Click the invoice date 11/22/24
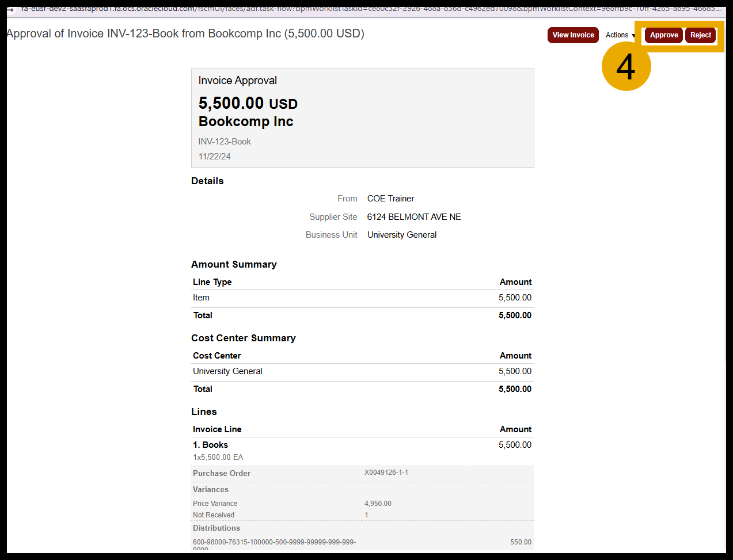Screen dimensions: 733x560 [214, 157]
